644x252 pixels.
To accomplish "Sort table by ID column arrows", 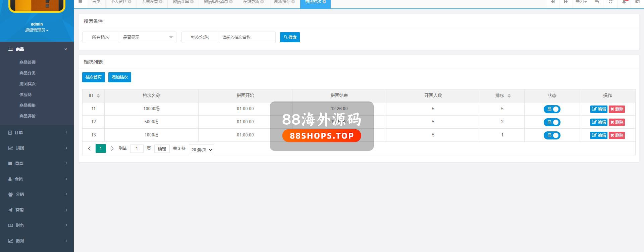I will [98, 96].
